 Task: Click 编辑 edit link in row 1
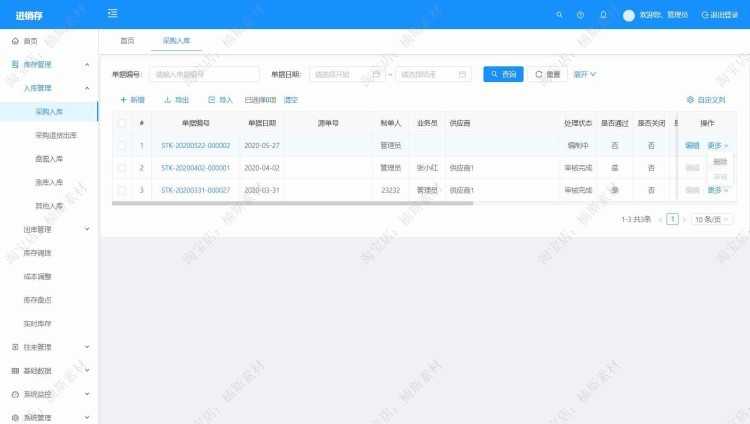click(x=692, y=145)
